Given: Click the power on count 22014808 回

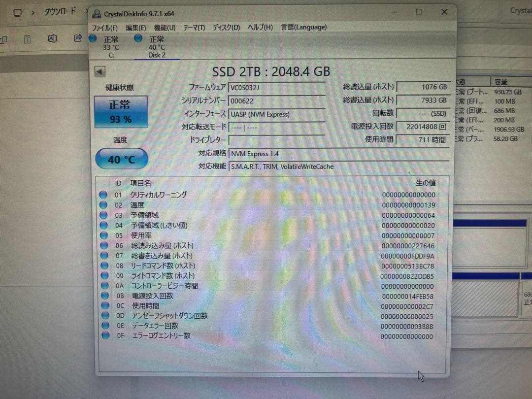Looking at the screenshot, I should point(423,127).
